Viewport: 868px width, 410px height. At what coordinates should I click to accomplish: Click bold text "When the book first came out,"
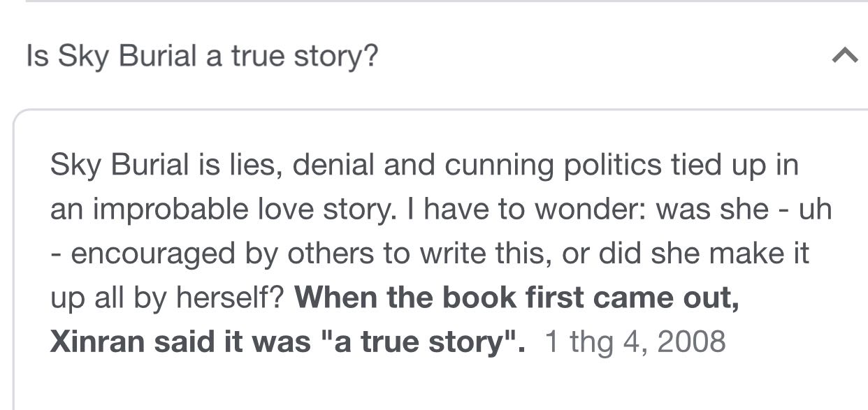pos(516,298)
